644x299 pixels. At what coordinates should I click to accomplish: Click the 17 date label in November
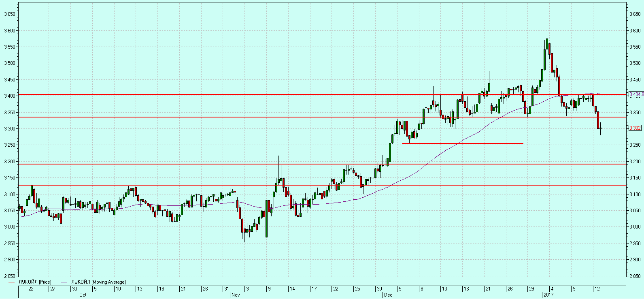coord(314,289)
